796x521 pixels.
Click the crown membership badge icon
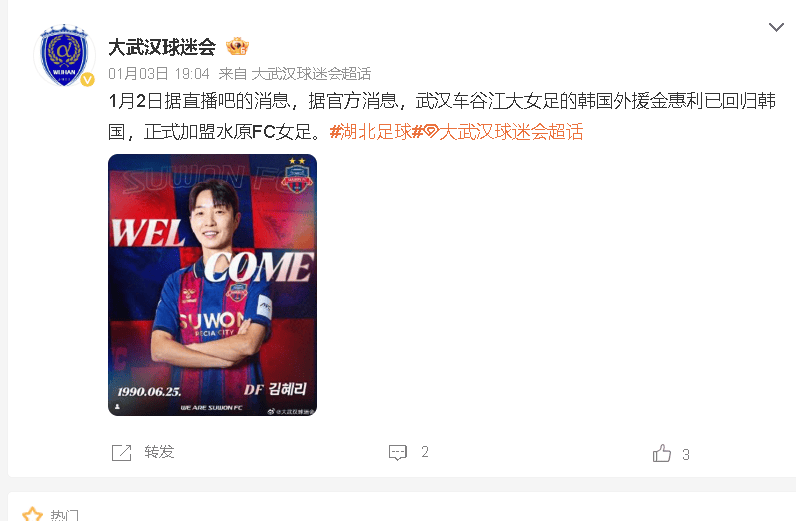238,46
